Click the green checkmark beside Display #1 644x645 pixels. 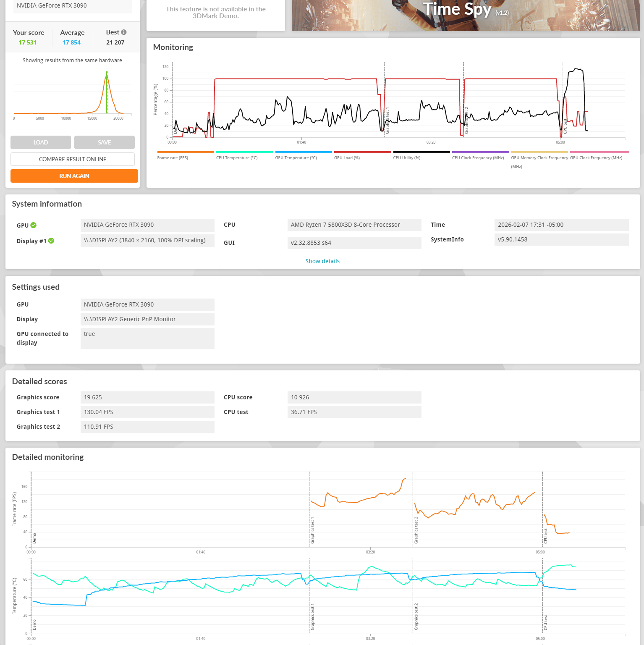pyautogui.click(x=51, y=241)
